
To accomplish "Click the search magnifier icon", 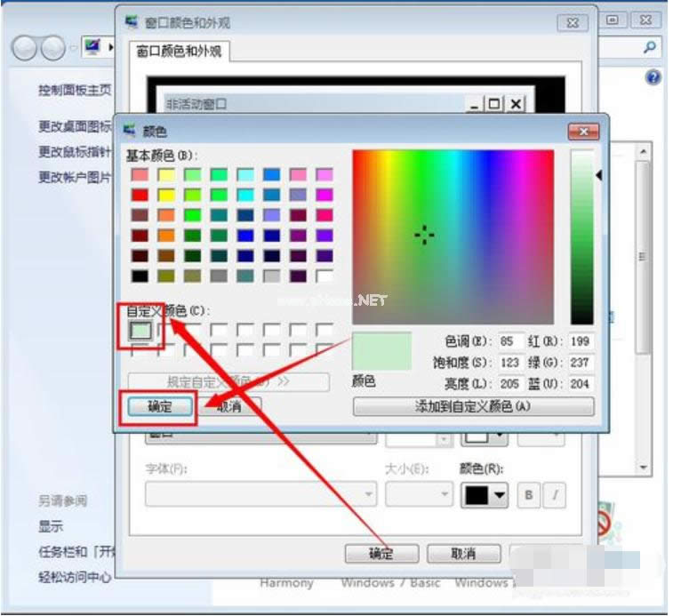I will tap(651, 47).
